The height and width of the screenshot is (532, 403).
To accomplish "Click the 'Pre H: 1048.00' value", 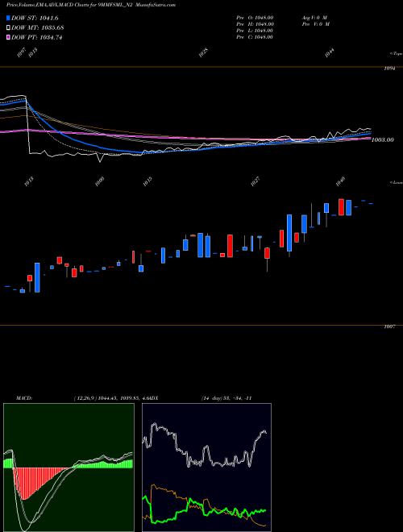I will (x=255, y=24).
